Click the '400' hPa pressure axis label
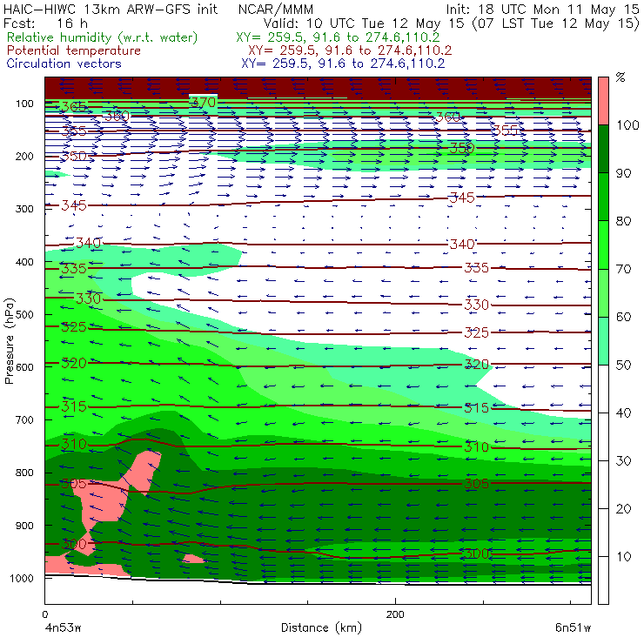644x644 pixels. [x=24, y=262]
